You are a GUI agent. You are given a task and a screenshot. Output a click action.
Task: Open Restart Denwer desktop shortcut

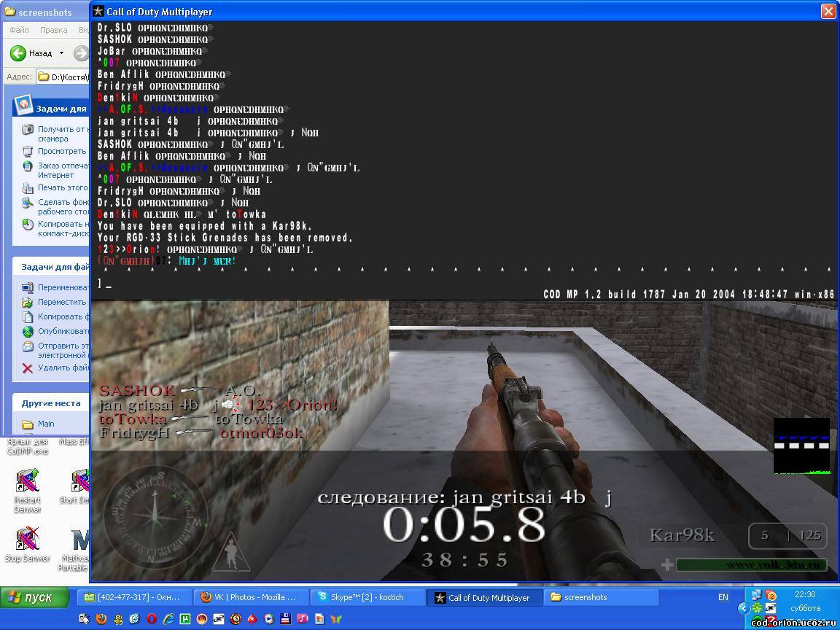pos(27,490)
